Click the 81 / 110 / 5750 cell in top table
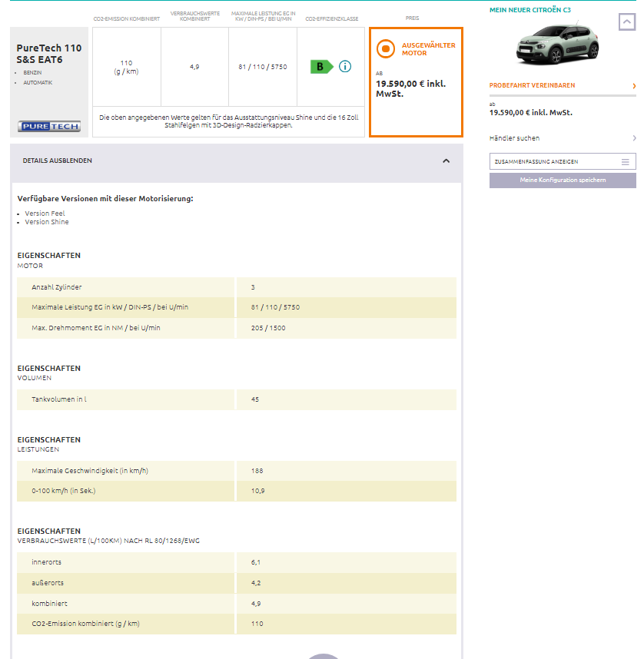644x659 pixels. [x=263, y=67]
